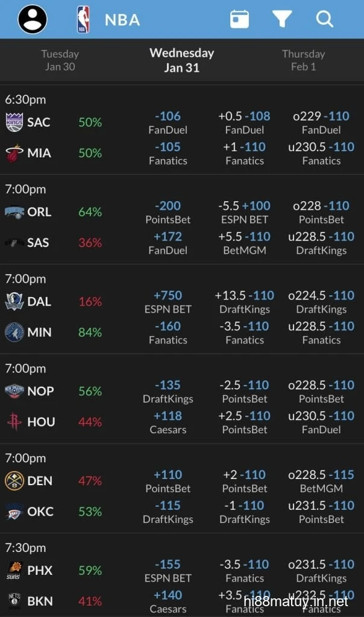Open the filter funnel icon

point(281,19)
